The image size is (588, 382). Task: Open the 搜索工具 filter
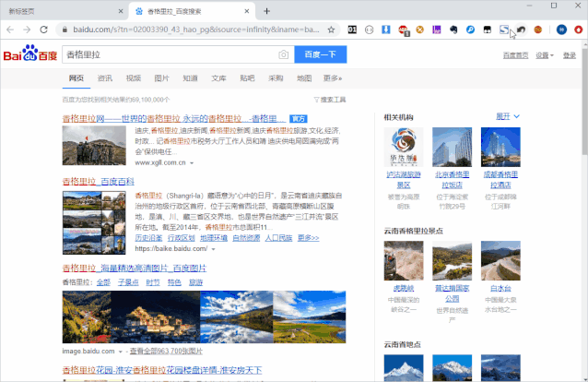[330, 100]
